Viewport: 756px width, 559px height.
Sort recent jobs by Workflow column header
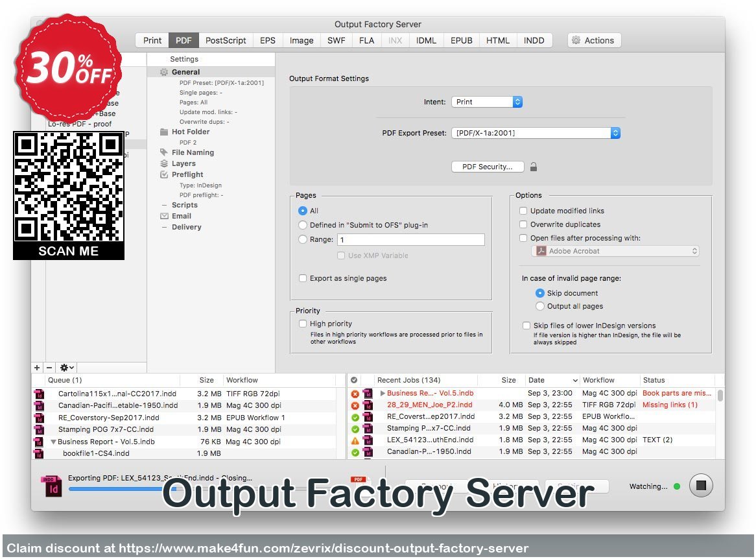598,380
